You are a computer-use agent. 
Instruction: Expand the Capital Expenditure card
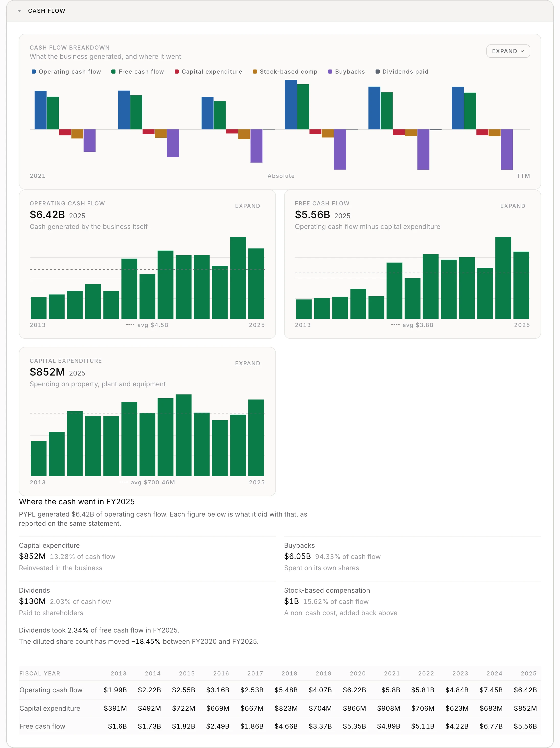(248, 363)
